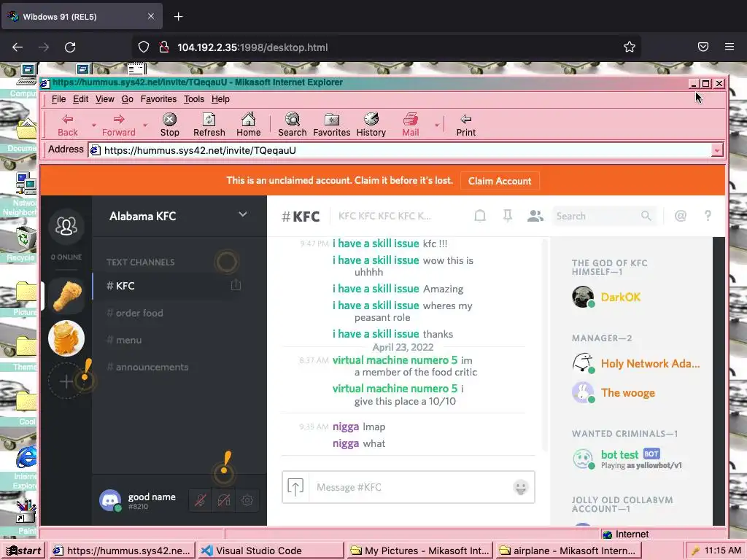
Task: Expand the Alabama KFC server menu
Action: pos(243,215)
